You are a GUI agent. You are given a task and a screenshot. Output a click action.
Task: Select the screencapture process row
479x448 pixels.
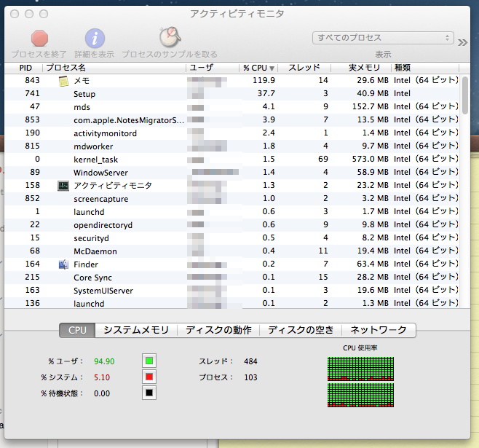232,199
